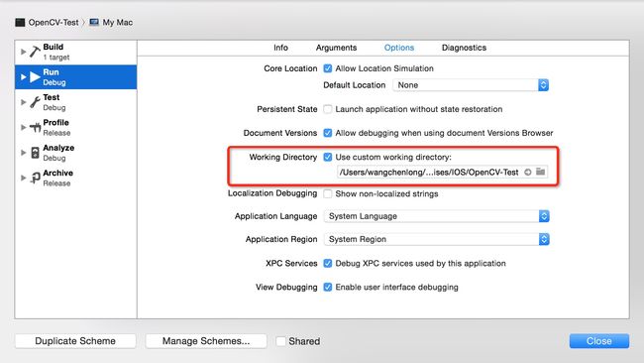Click the arrow icon in working directory field
This screenshot has height=363, width=644.
coord(528,172)
